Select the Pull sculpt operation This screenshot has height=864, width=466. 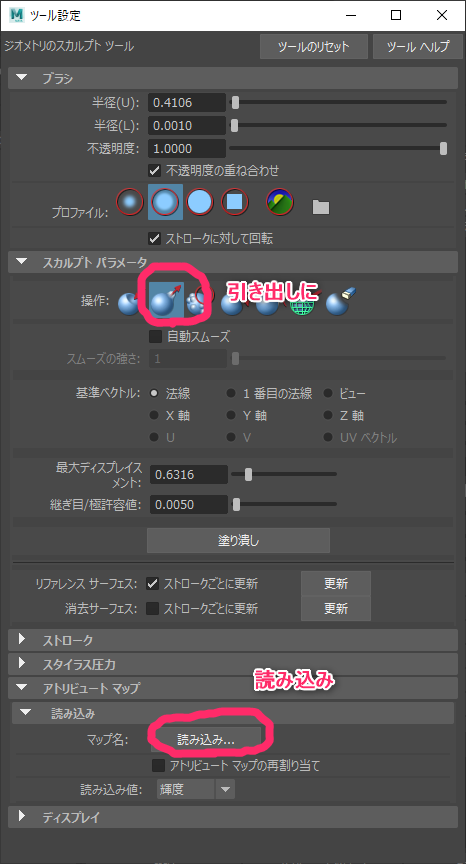(x=167, y=299)
